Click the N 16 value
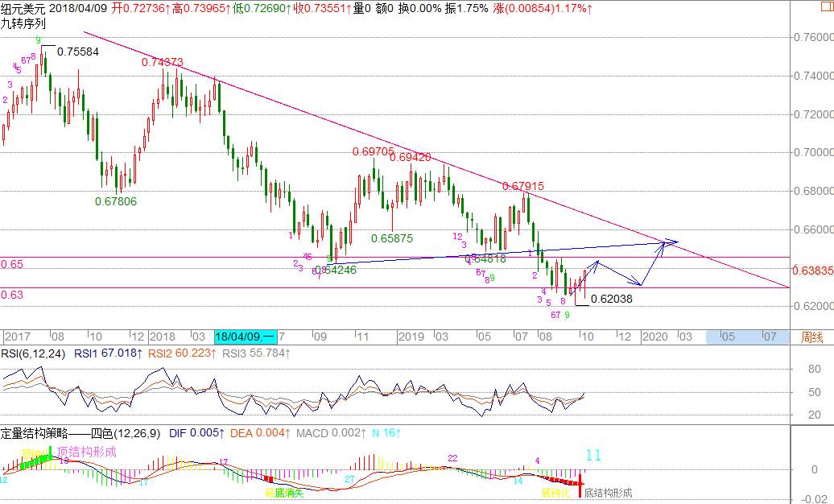Image resolution: width=834 pixels, height=504 pixels. [386, 433]
